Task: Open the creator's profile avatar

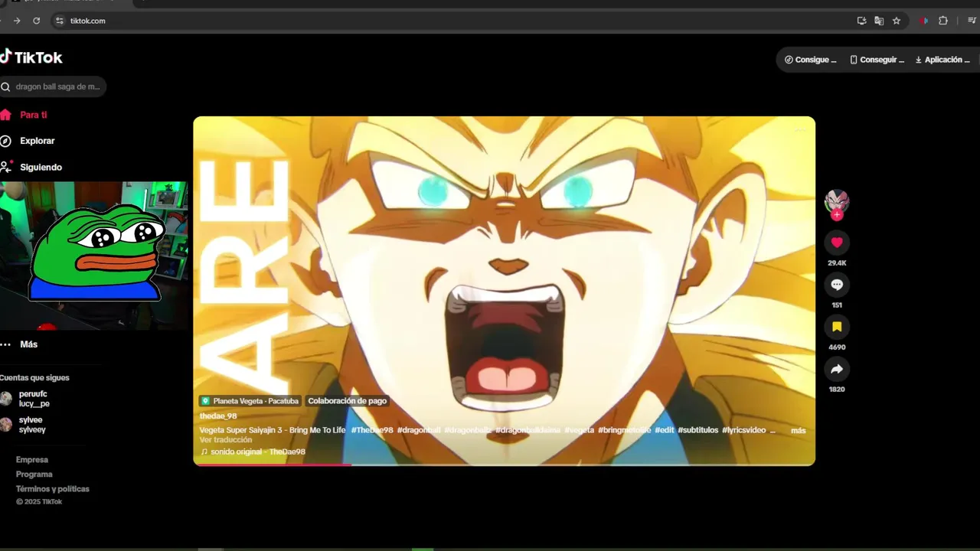Action: [837, 201]
